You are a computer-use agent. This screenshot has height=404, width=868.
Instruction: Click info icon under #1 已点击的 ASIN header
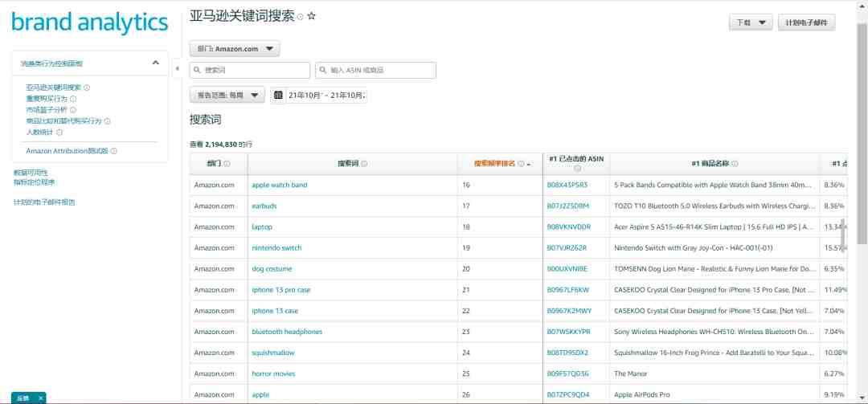[x=577, y=169]
